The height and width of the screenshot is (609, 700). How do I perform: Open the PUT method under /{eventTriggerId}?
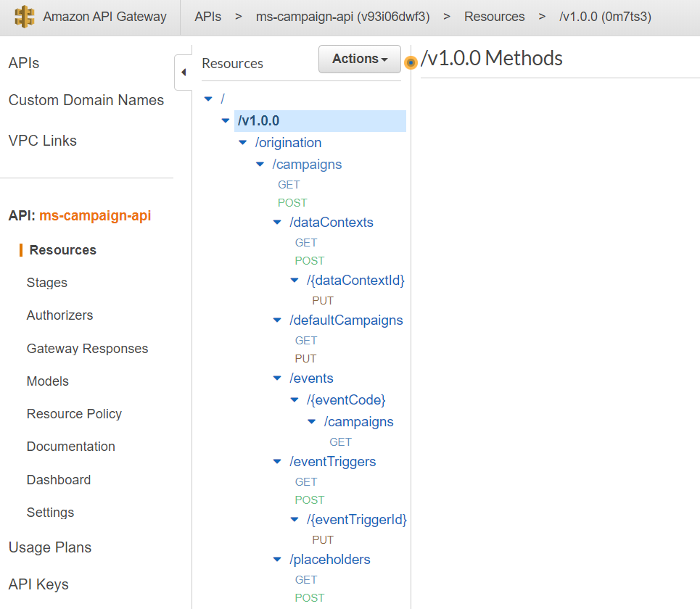pos(323,539)
